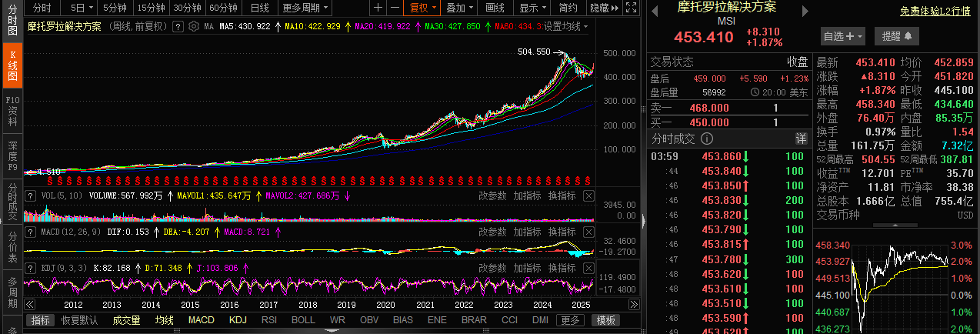The image size is (980, 334).
Task: Click the info icon next to 分时成交
Action: point(707,139)
